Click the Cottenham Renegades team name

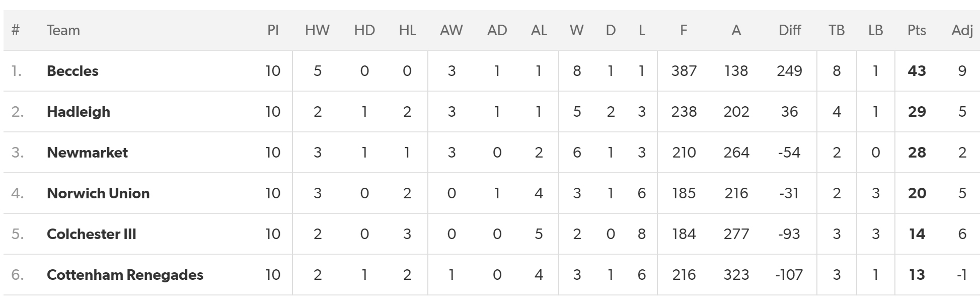(x=125, y=275)
